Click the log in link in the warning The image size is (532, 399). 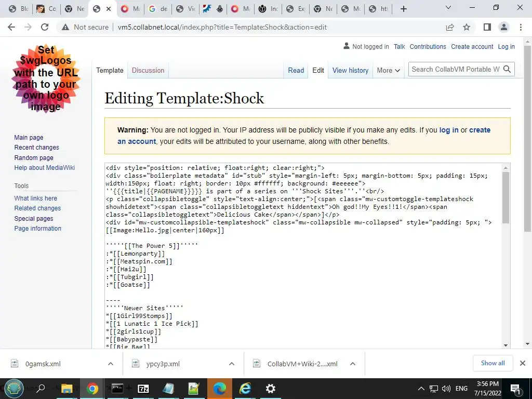tap(449, 130)
